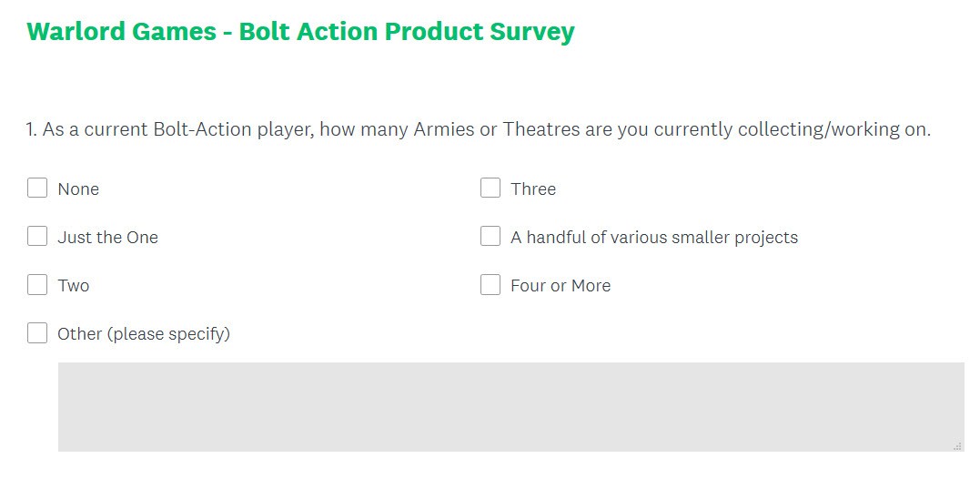Toggle the Other (please specify) checkbox
980x479 pixels.
[x=37, y=333]
